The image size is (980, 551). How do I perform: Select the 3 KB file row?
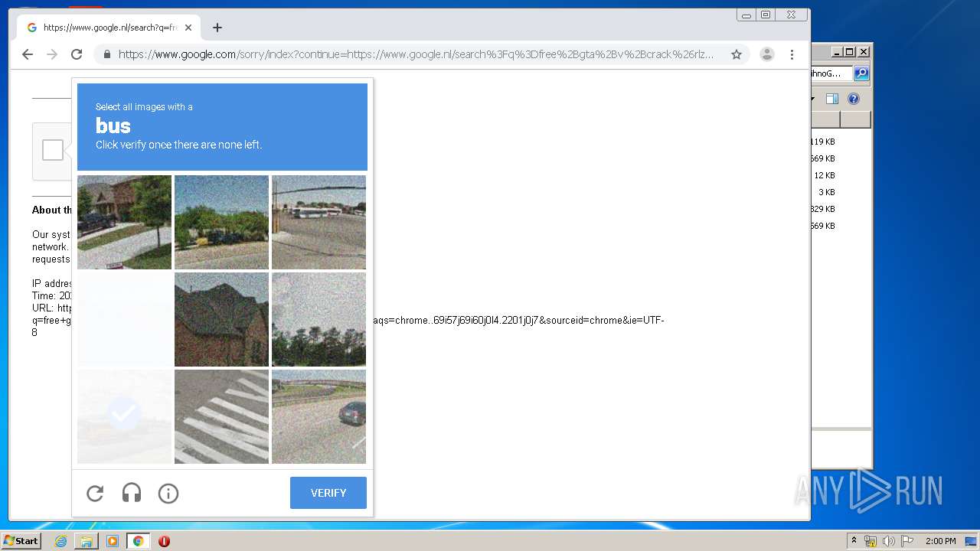tap(840, 192)
